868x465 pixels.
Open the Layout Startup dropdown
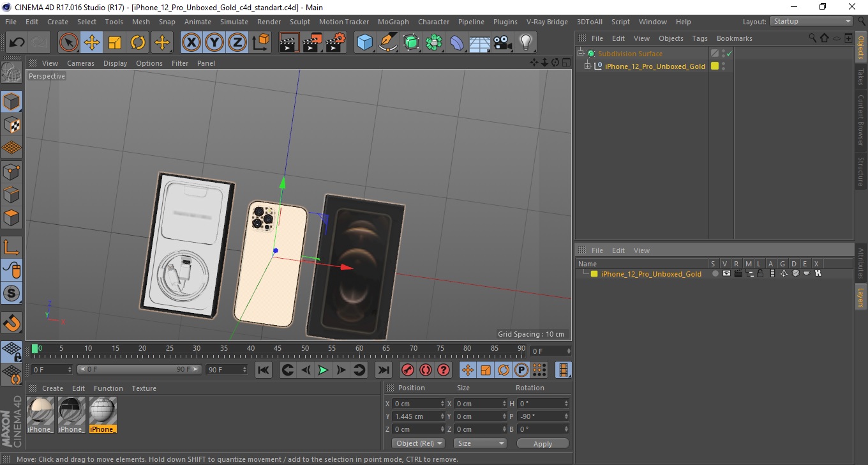tap(812, 21)
